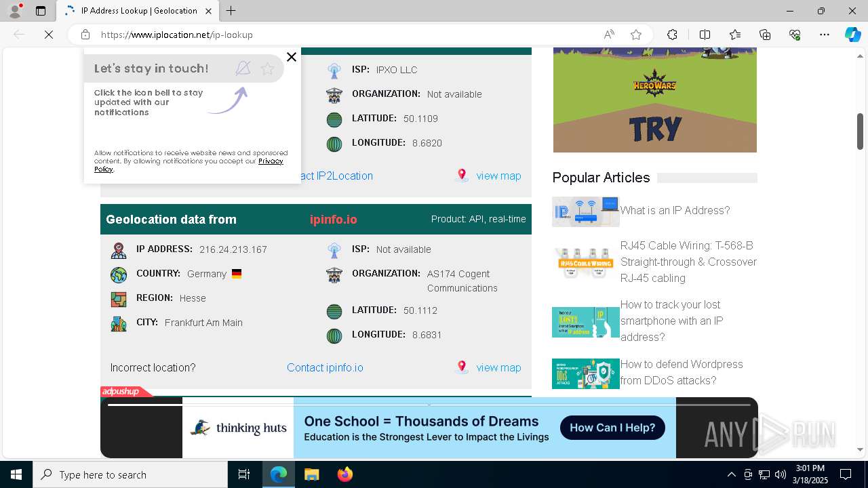868x488 pixels.
Task: Open What is an IP Address article
Action: tap(675, 210)
